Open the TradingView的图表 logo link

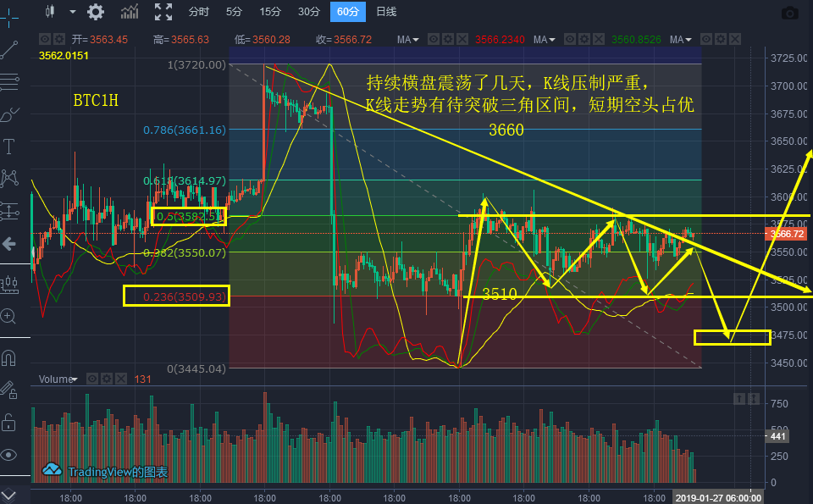(105, 471)
